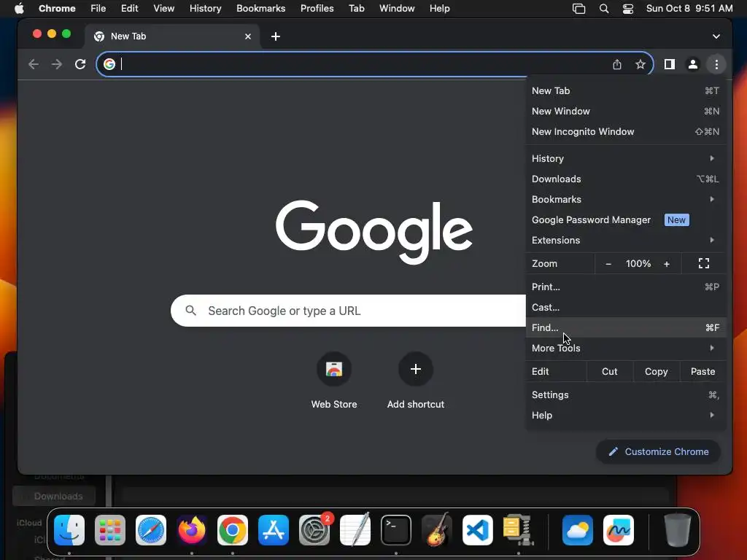The image size is (747, 560).
Task: Open Terminal from the Dock
Action: (x=396, y=530)
